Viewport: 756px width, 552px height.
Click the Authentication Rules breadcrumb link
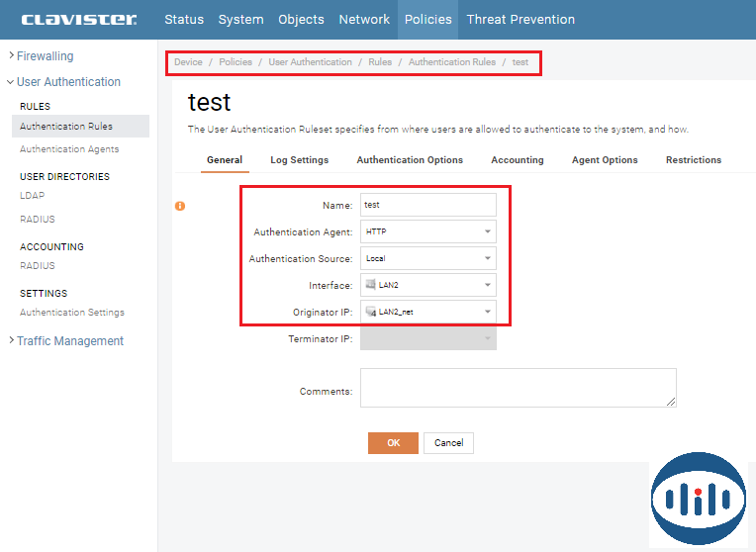pos(452,62)
